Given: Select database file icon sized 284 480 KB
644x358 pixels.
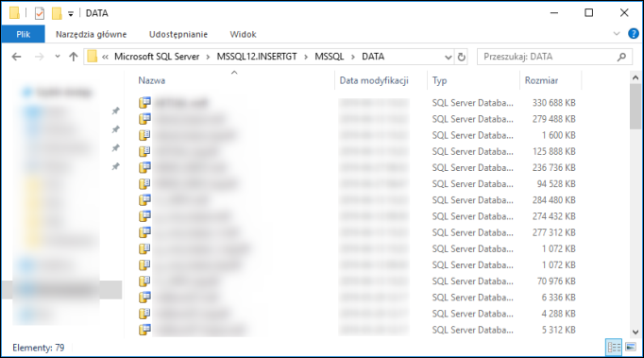Looking at the screenshot, I should pyautogui.click(x=144, y=199).
